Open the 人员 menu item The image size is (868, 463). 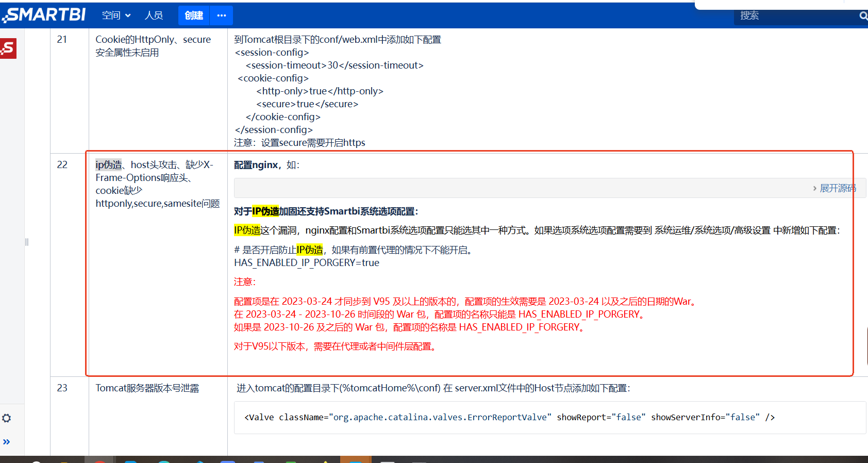point(154,15)
